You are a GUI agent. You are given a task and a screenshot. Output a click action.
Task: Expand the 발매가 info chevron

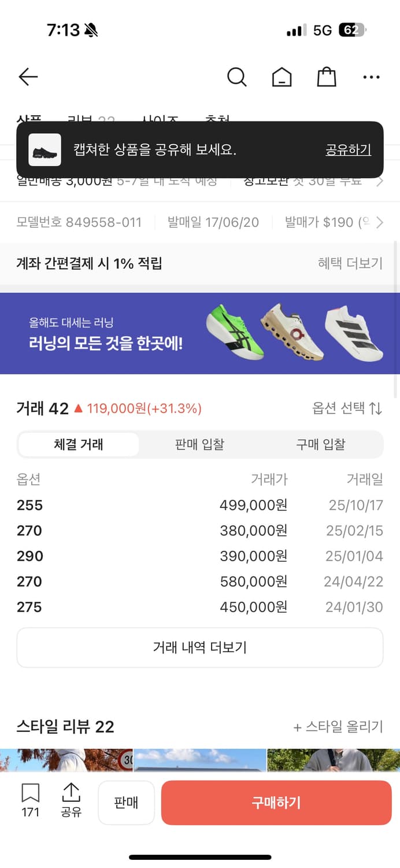380,222
